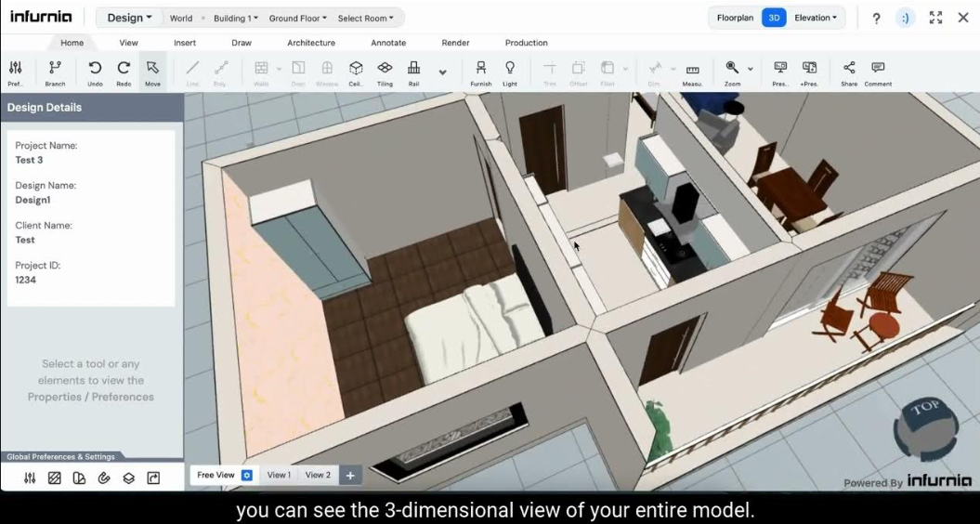Viewport: 980px width, 524px height.
Task: Choose the Door tool
Action: [298, 72]
